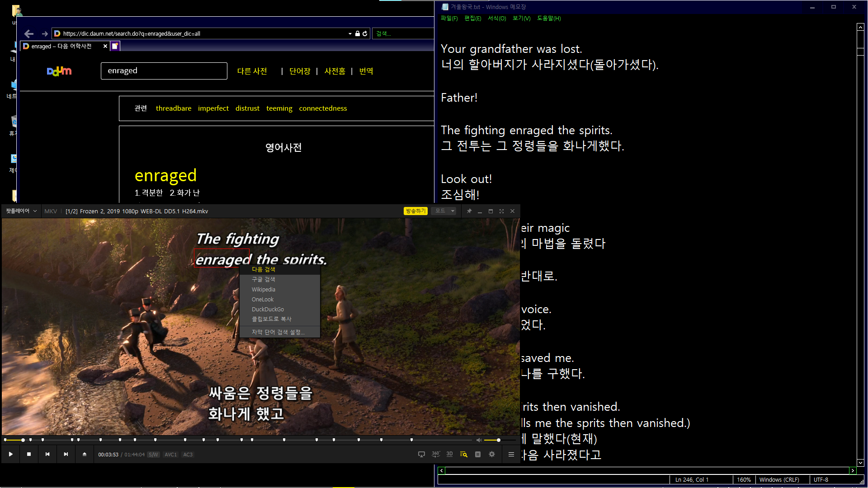Click the Daum dictionary search input field
This screenshot has width=868, height=488.
164,71
